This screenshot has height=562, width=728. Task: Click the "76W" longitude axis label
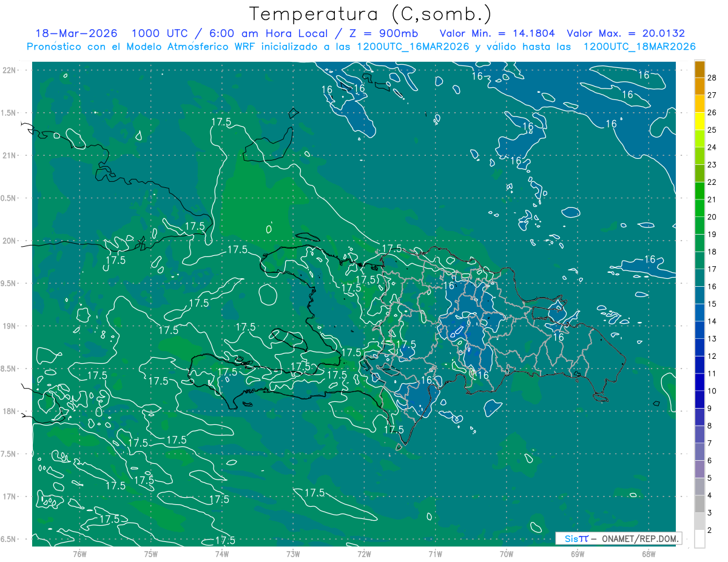click(x=79, y=554)
